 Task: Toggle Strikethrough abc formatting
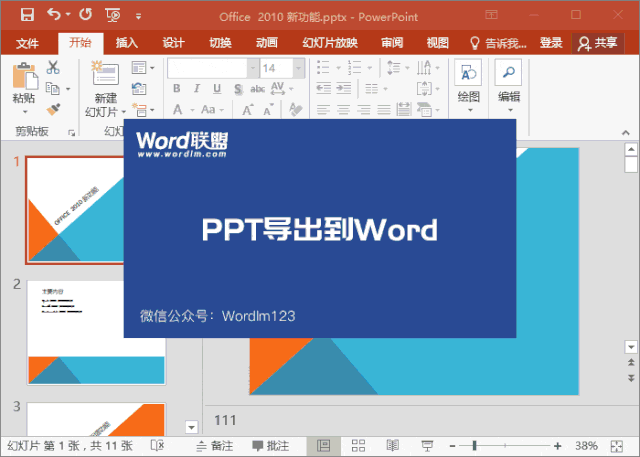(x=258, y=89)
